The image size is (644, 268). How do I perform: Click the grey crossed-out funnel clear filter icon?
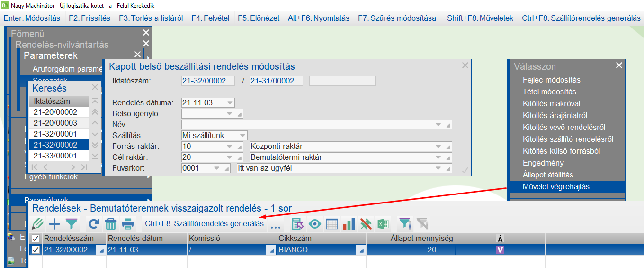click(x=422, y=224)
